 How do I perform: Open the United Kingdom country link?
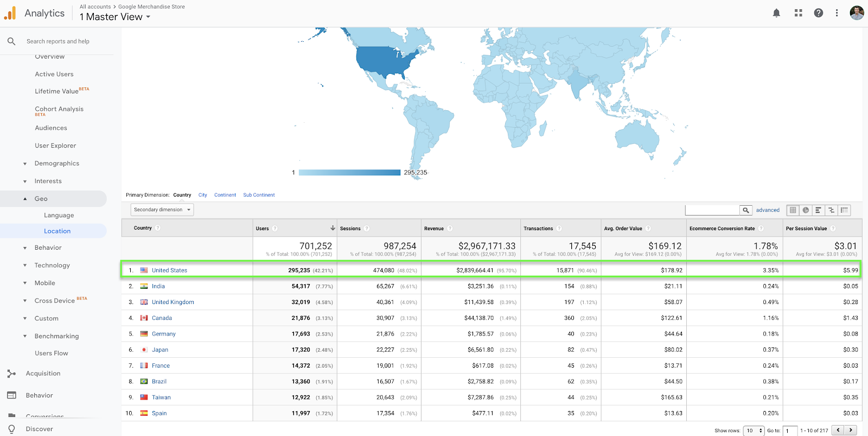click(x=173, y=302)
